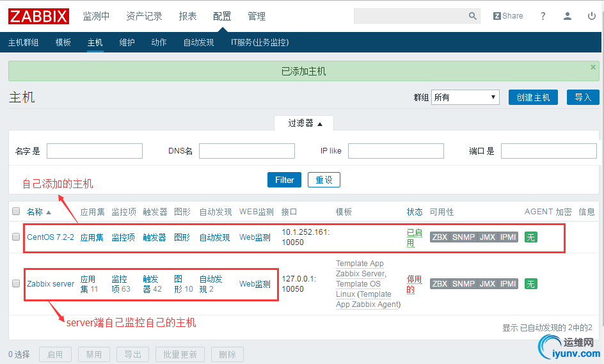Open 监控项 for CentOS 7.2-2

tap(123, 237)
